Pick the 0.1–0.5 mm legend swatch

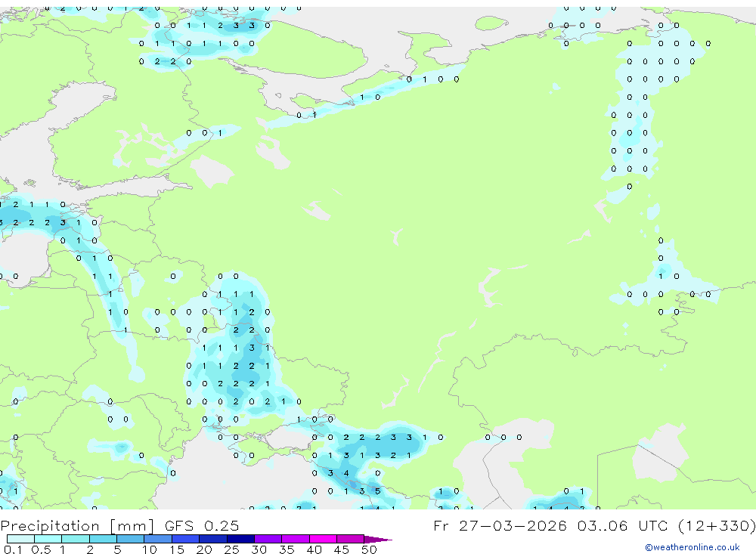pos(20,539)
